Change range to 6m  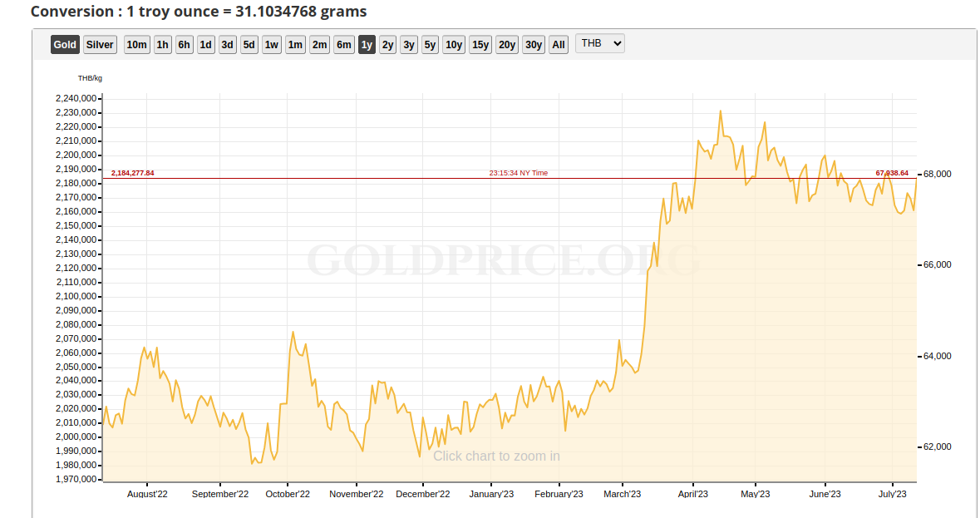(344, 45)
